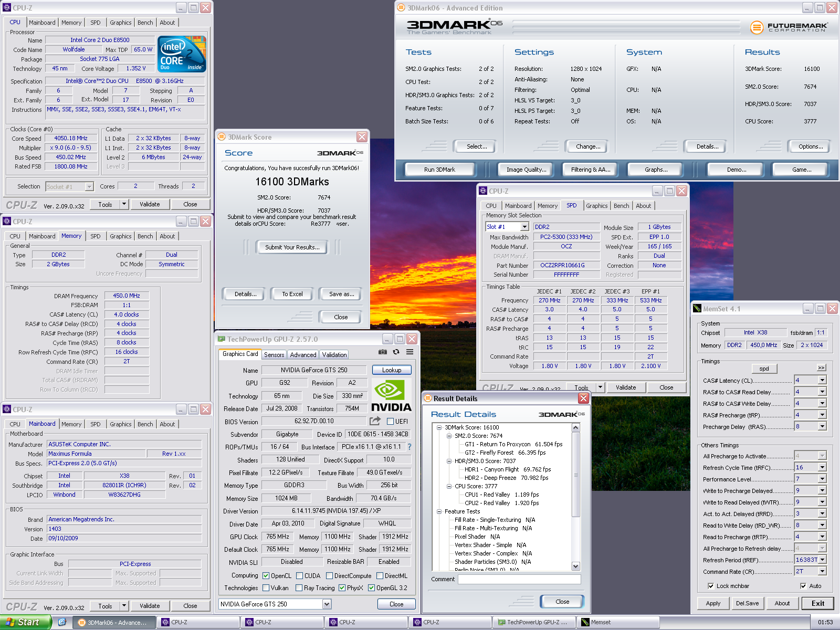Screen dimensions: 840x630
Task: Click the GPU-Z refresh icon
Action: click(396, 352)
